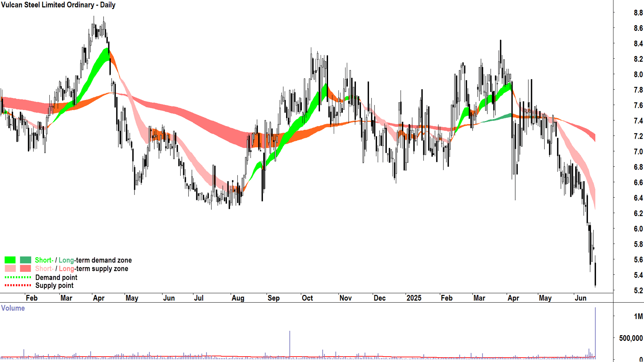Click the tallest volume spike at the chart's latest bar
This screenshot has width=644, height=362.
(595, 333)
